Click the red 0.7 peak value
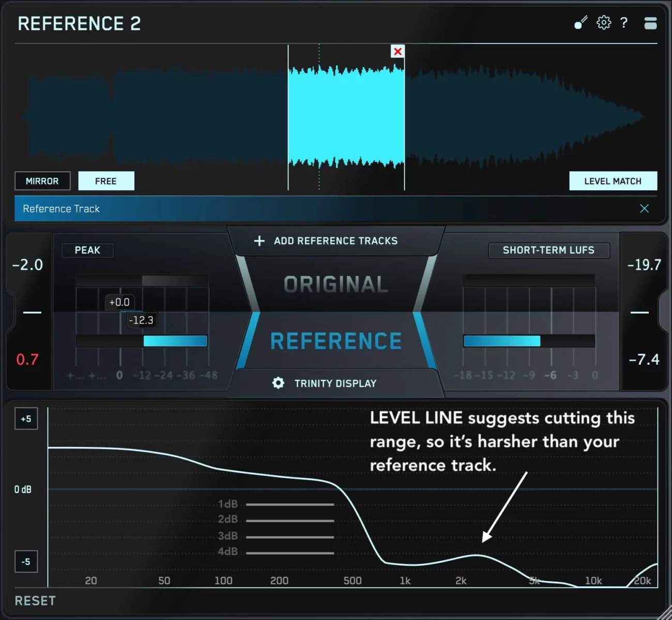The width and height of the screenshot is (672, 620). click(27, 360)
